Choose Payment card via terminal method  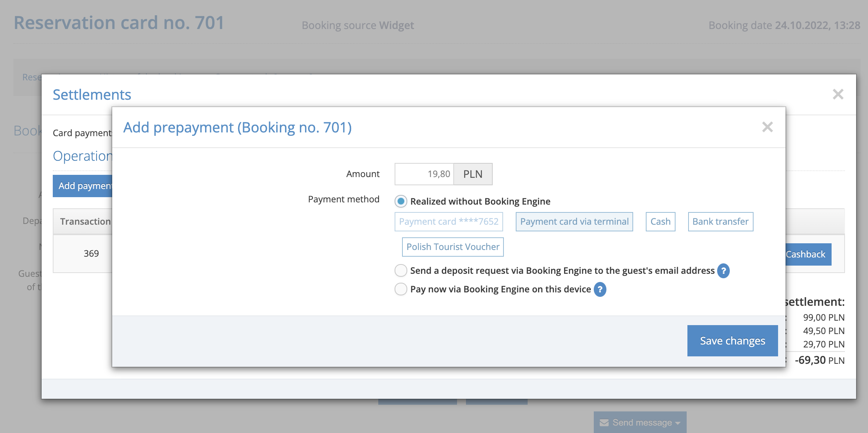pos(574,222)
